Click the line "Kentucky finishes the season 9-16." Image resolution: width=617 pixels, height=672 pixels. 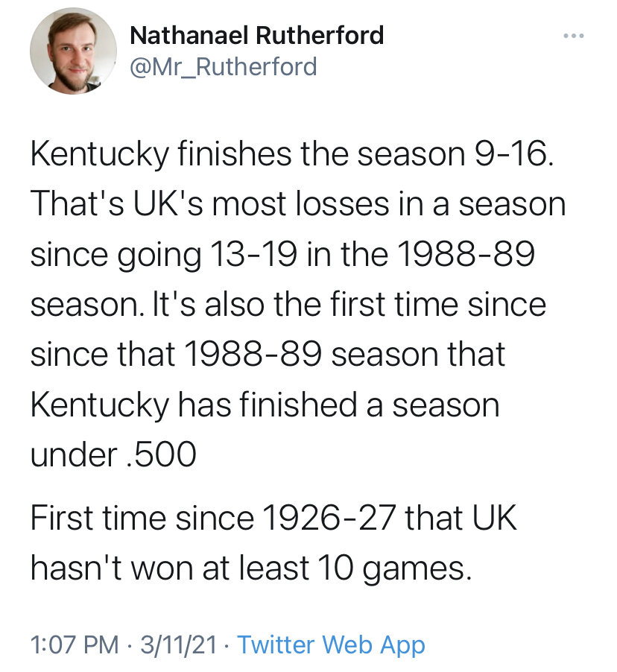pos(292,153)
